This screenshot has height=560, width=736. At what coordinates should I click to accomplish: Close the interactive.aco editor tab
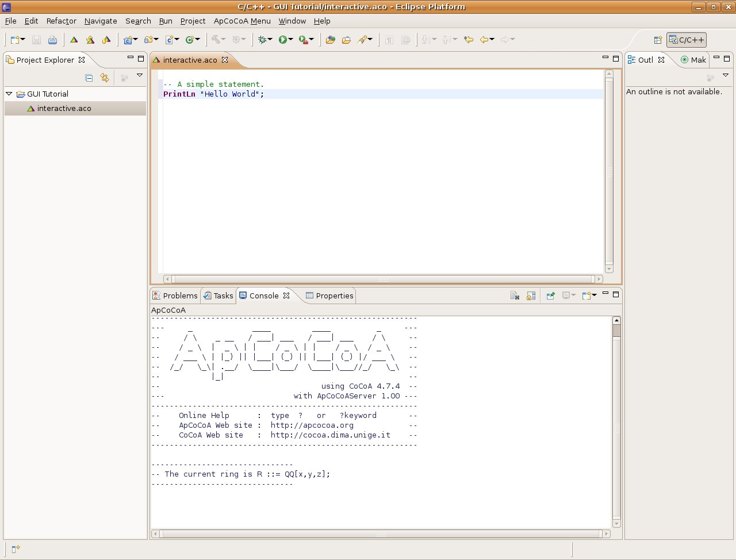click(x=225, y=60)
